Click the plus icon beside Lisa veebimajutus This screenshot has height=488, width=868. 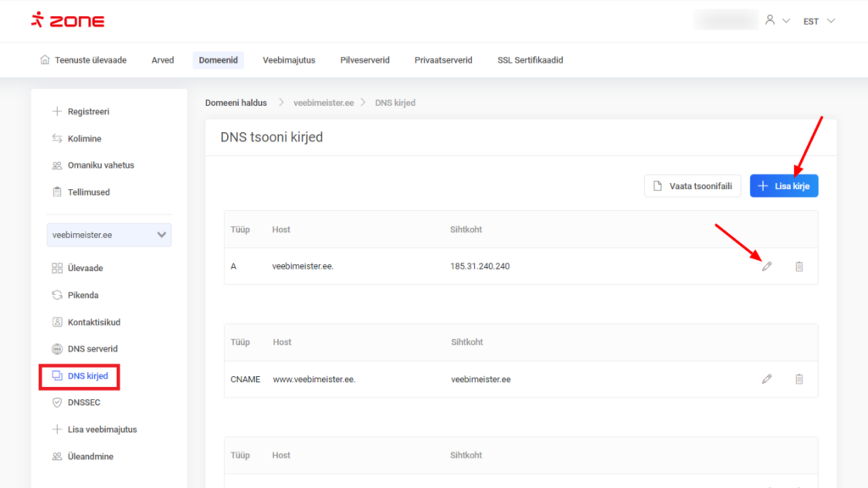click(x=57, y=429)
